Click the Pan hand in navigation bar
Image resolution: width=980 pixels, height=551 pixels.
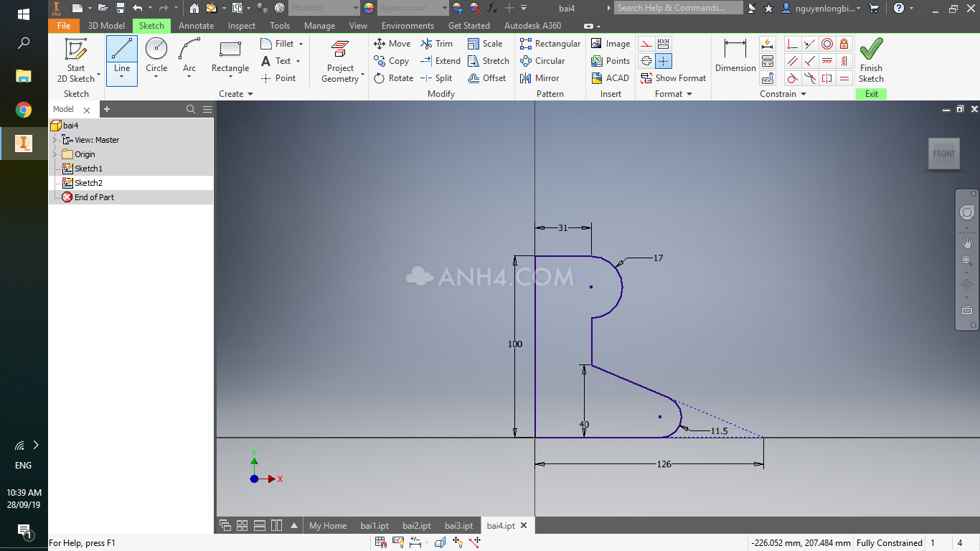pyautogui.click(x=967, y=243)
